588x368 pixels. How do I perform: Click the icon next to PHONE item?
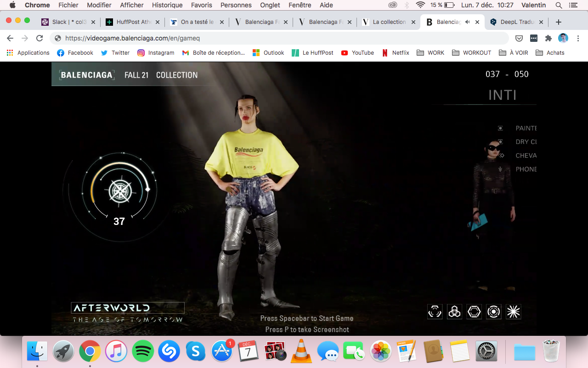pos(500,169)
